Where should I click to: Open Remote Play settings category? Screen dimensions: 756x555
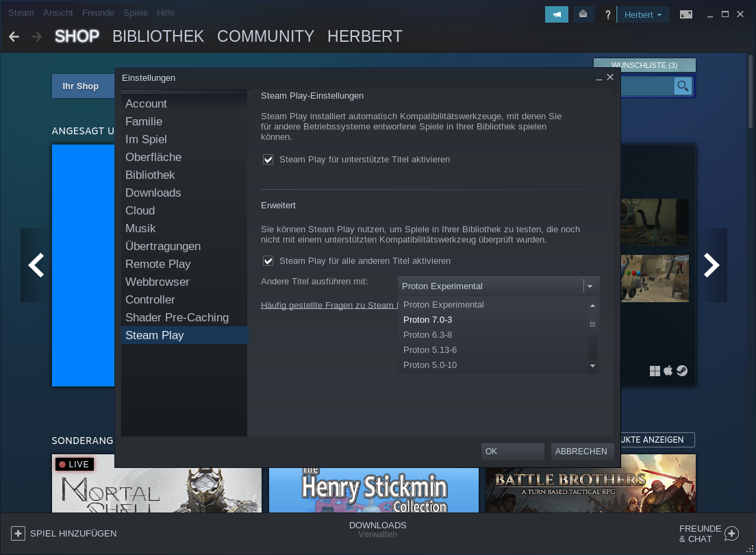(x=184, y=264)
